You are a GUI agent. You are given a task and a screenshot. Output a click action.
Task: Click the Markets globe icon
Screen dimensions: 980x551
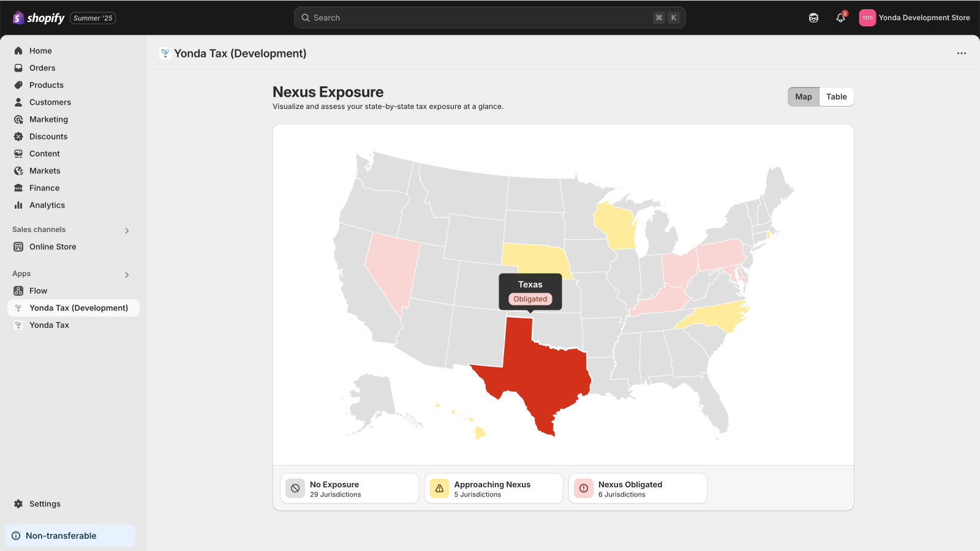pyautogui.click(x=18, y=171)
